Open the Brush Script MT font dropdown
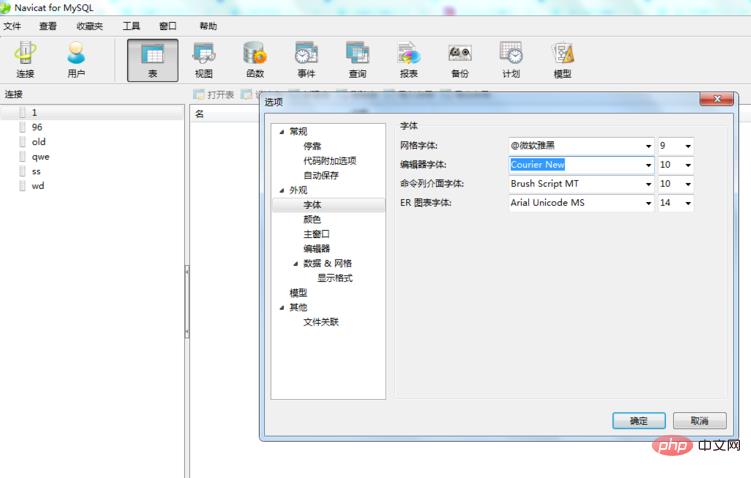This screenshot has height=478, width=751. 649,184
